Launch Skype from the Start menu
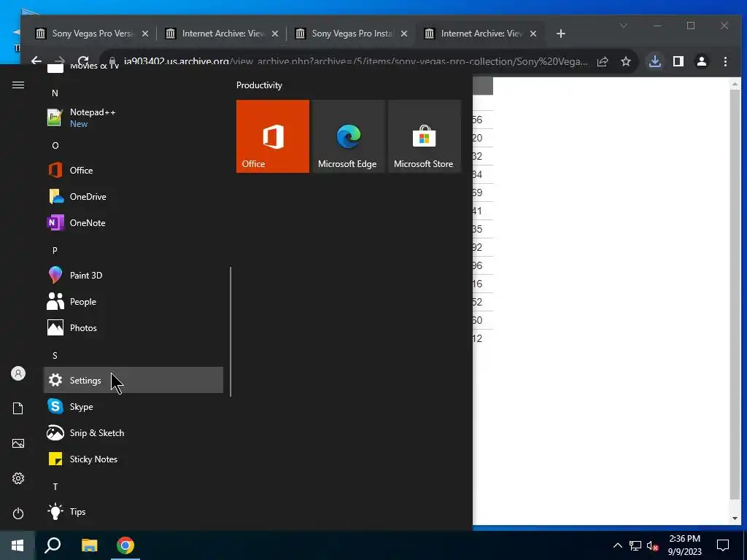 133,406
